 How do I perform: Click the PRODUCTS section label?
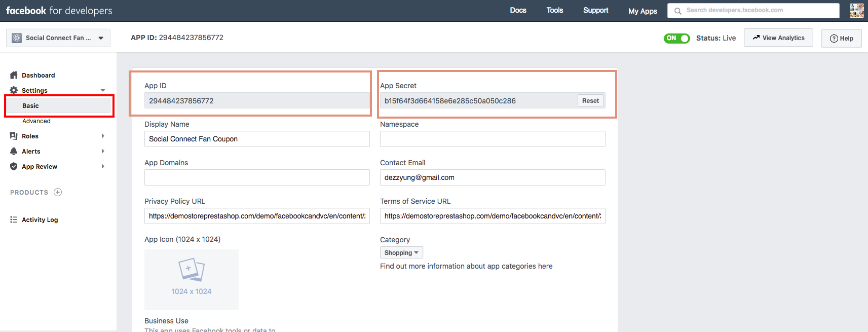pyautogui.click(x=29, y=192)
